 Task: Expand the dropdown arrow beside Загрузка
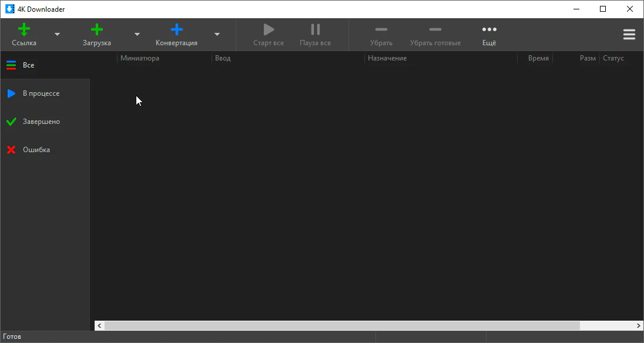pos(137,35)
